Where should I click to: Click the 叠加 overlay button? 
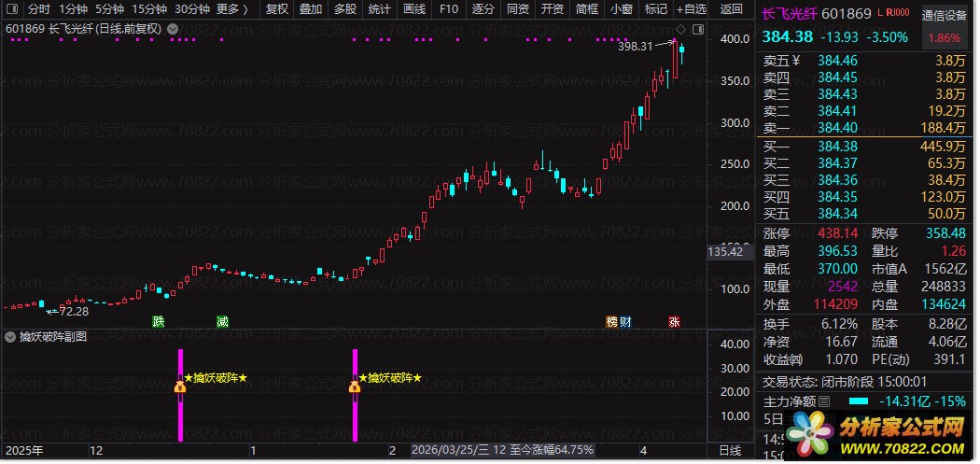[x=311, y=8]
